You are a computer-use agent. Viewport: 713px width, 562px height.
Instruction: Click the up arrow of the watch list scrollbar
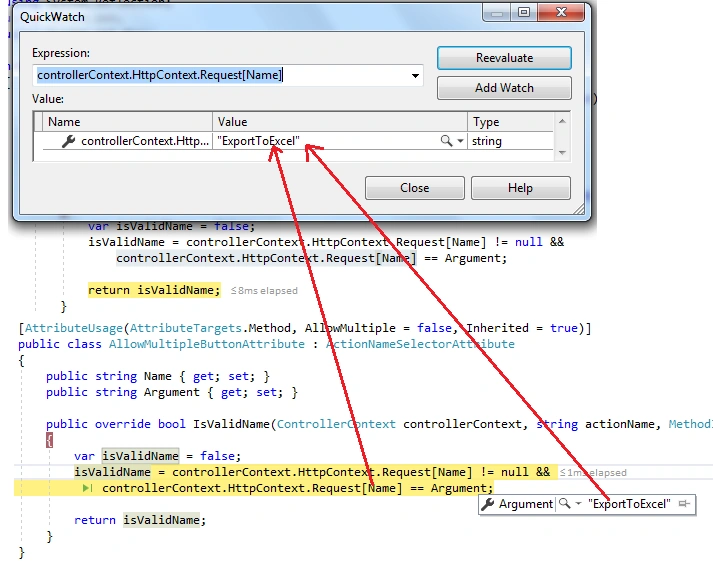562,121
